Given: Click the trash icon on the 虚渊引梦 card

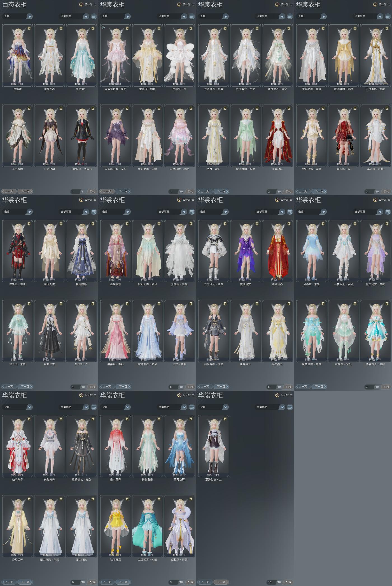Looking at the screenshot, I should pyautogui.click(x=257, y=223).
